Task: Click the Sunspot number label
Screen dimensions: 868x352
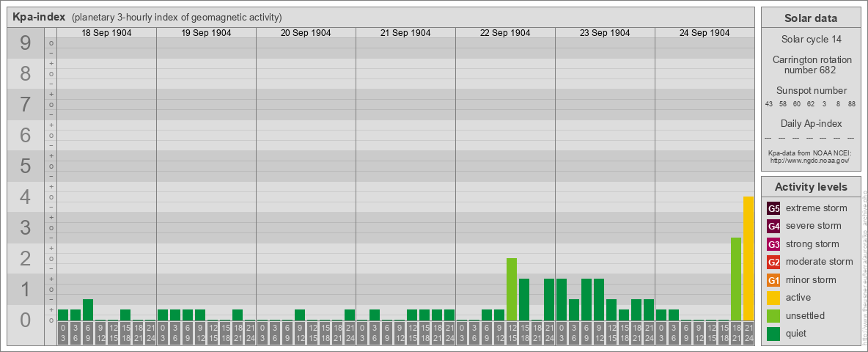Action: 810,91
